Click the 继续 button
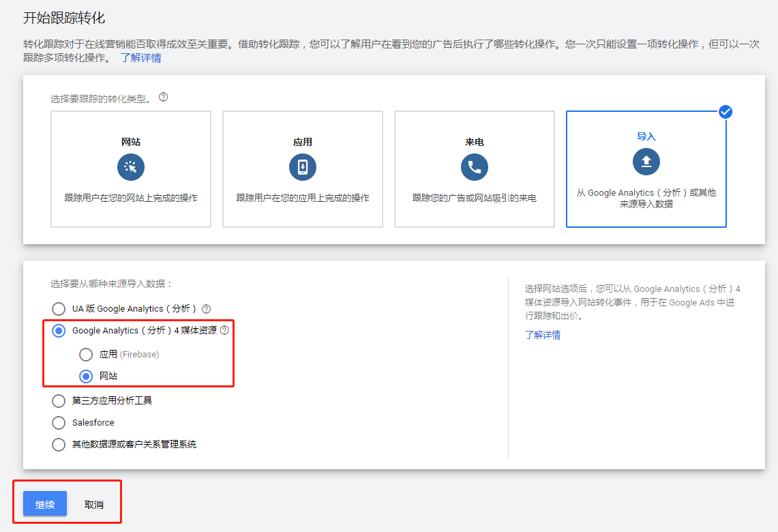778x532 pixels. (44, 504)
